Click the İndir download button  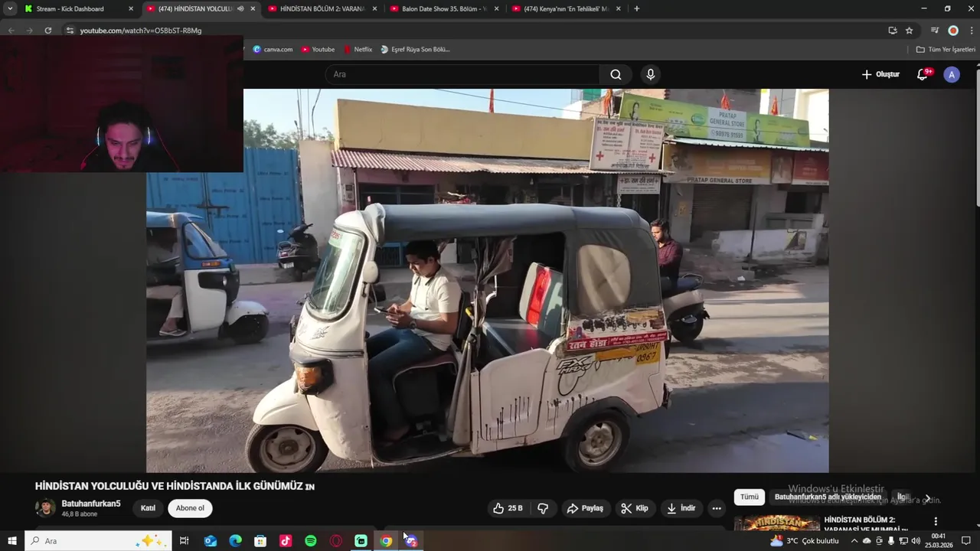[x=681, y=508]
